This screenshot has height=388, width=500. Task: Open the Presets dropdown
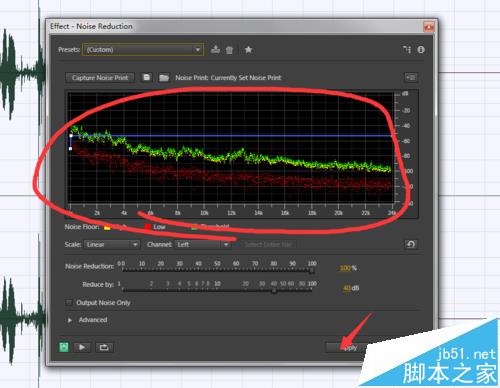point(143,50)
